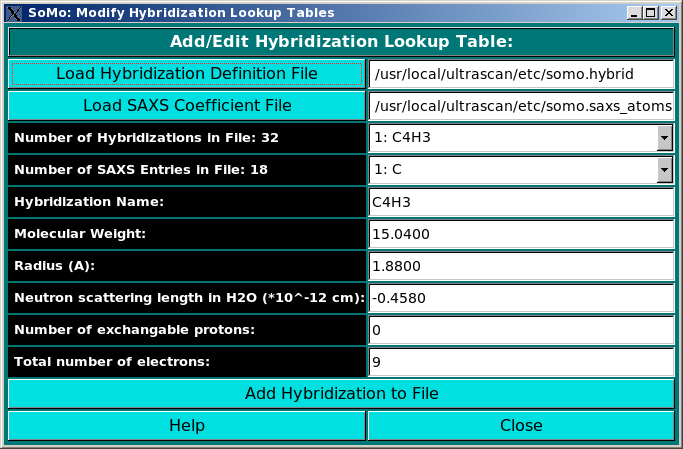Click the somo.saxs_atoms file path field
The image size is (683, 449).
pos(521,106)
